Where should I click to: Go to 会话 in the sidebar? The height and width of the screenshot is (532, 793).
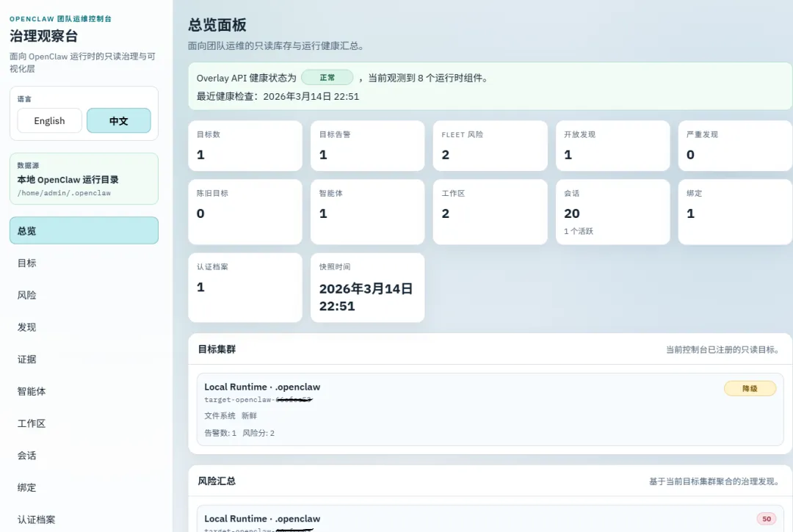(84, 455)
